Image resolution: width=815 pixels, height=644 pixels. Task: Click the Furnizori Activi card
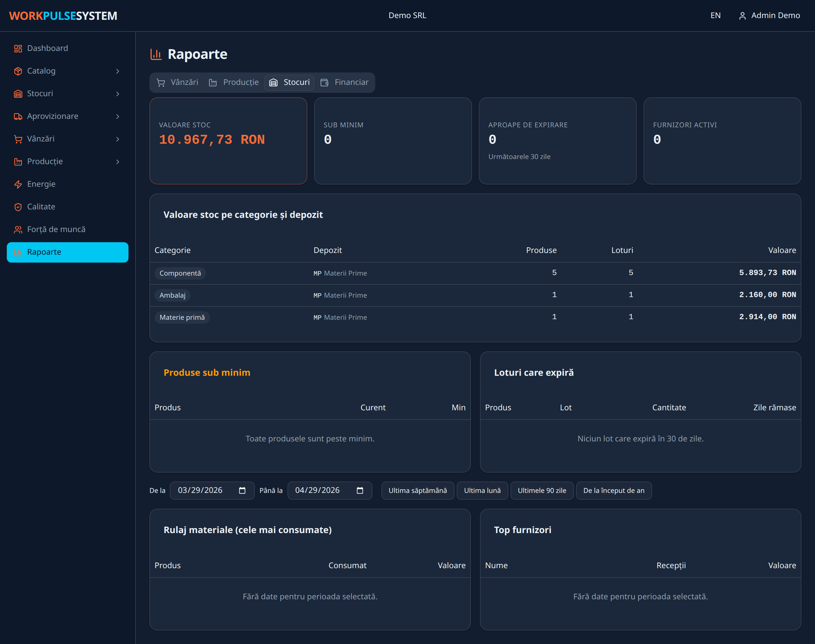pyautogui.click(x=722, y=141)
